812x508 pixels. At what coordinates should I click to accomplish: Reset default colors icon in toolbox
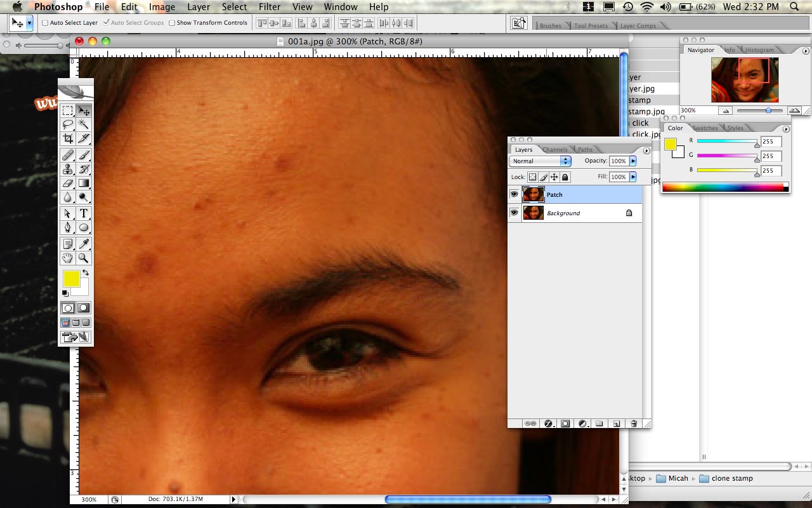(65, 293)
